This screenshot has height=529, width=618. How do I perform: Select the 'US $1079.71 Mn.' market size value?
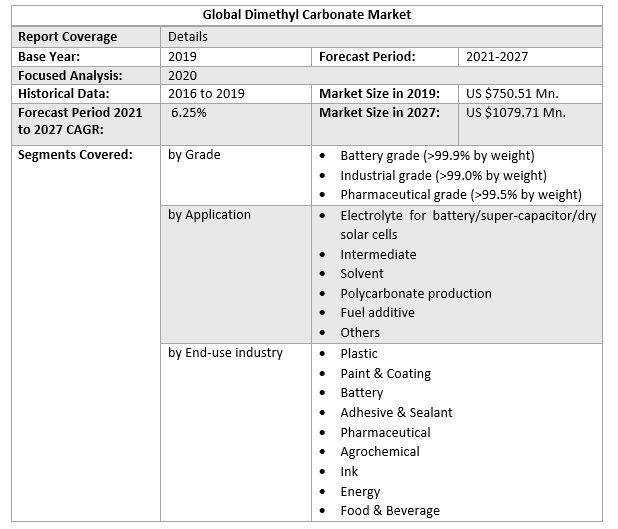click(x=516, y=113)
